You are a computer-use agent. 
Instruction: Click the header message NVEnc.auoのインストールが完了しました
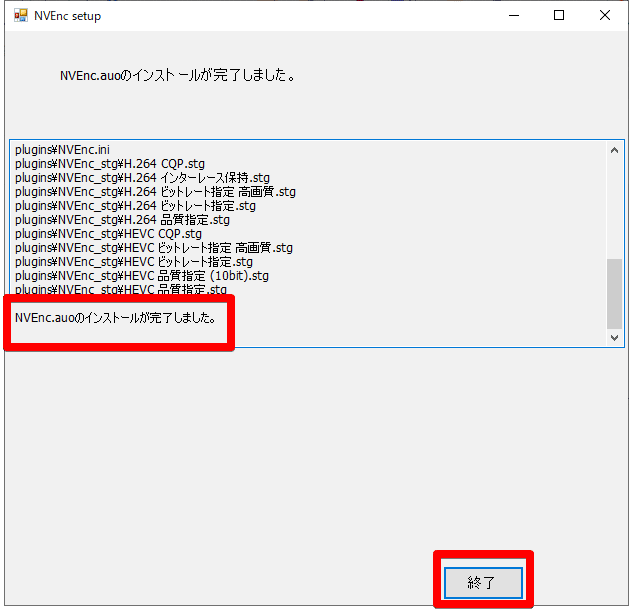pos(177,75)
